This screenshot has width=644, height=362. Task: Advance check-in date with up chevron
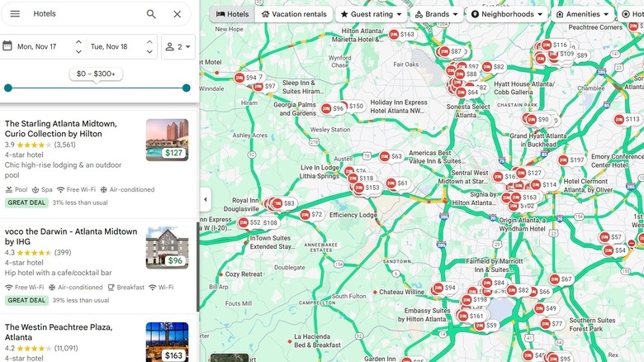click(78, 42)
